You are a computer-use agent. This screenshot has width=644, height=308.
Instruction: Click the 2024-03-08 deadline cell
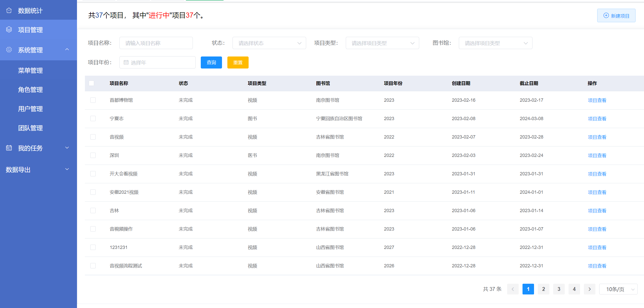[531, 118]
